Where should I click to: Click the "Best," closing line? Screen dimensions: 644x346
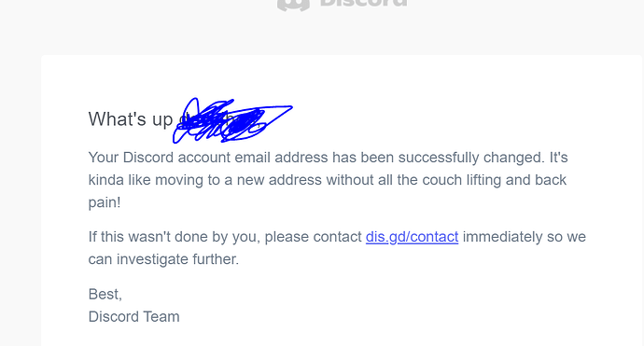pos(105,295)
